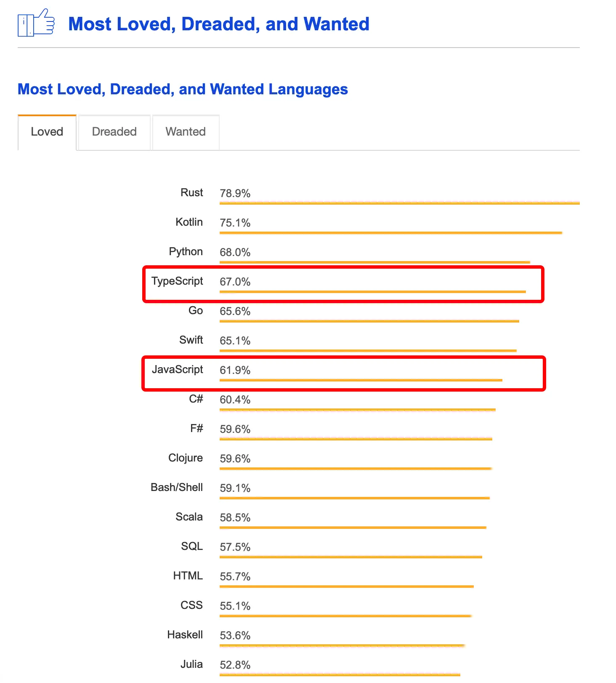Click the C# language label
This screenshot has height=683, width=616.
tap(196, 399)
